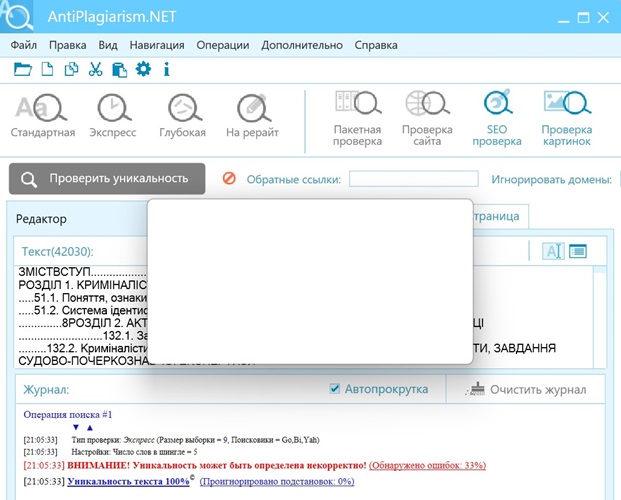Show program info with the i icon
The height and width of the screenshot is (500, 621).
coord(167,69)
